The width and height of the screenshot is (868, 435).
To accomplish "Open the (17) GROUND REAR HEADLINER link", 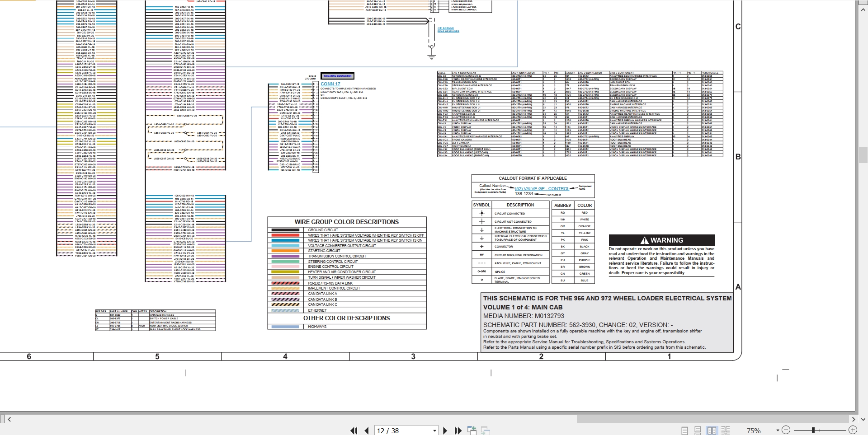I will coord(448,30).
